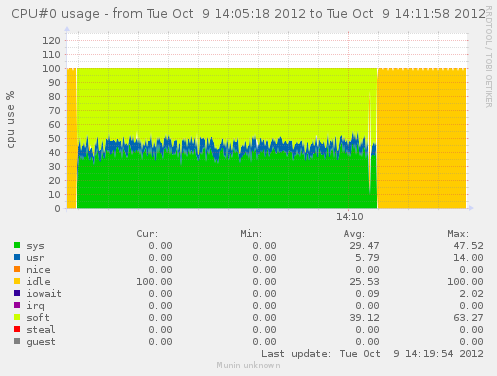Click the gray guest legend swatch
Image resolution: width=497 pixels, height=376 pixels.
pyautogui.click(x=17, y=341)
